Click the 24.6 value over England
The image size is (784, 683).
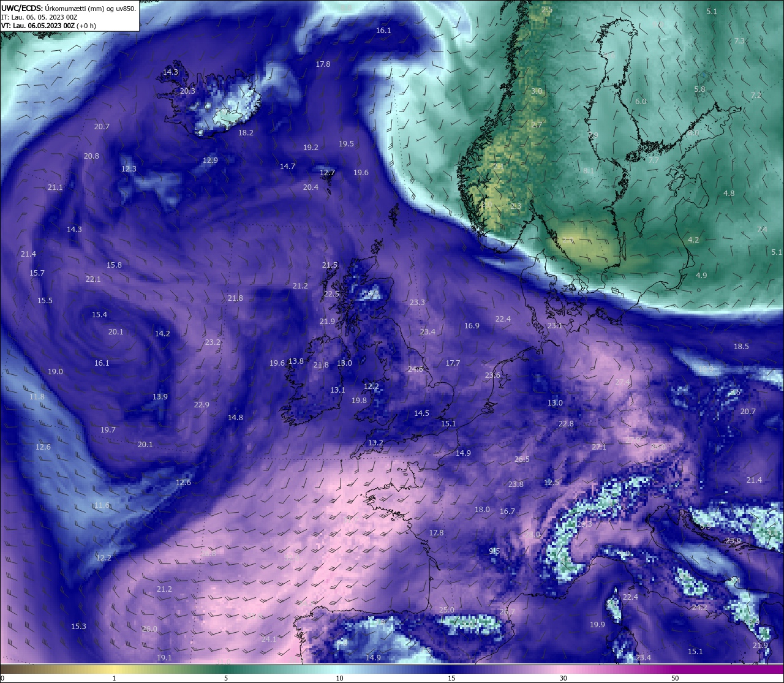(x=415, y=369)
